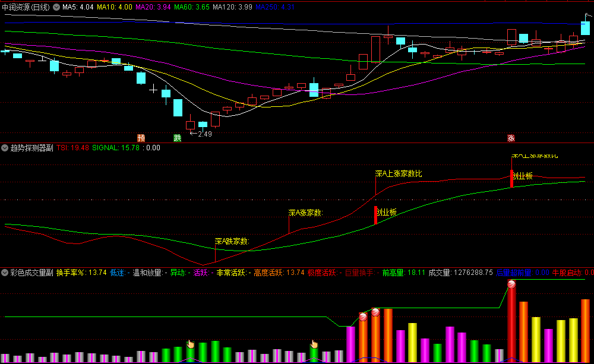Click the hand-pointer signal icon nearest the magenta bar
Viewport: 594px width, 364px height.
pos(314,344)
